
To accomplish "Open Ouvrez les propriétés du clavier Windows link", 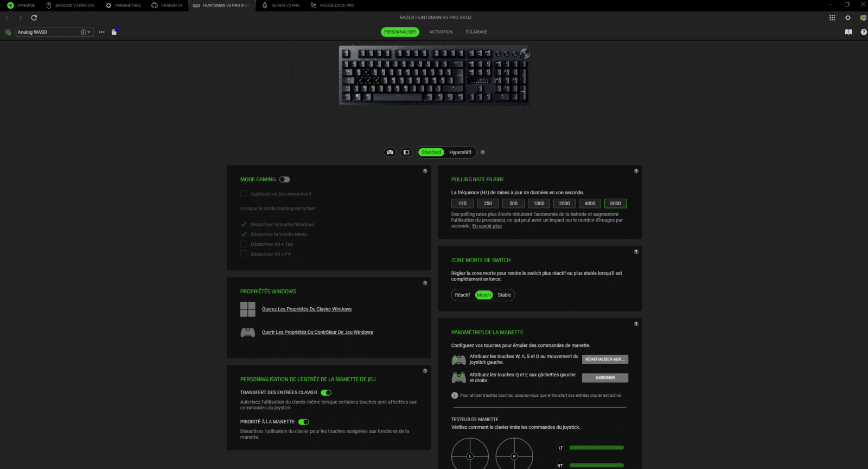I will (307, 309).
